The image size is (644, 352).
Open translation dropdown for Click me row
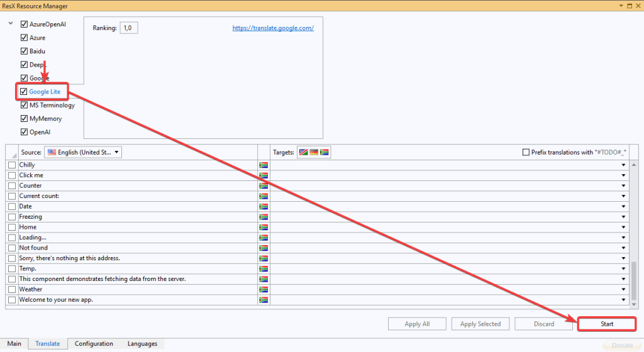click(x=623, y=175)
